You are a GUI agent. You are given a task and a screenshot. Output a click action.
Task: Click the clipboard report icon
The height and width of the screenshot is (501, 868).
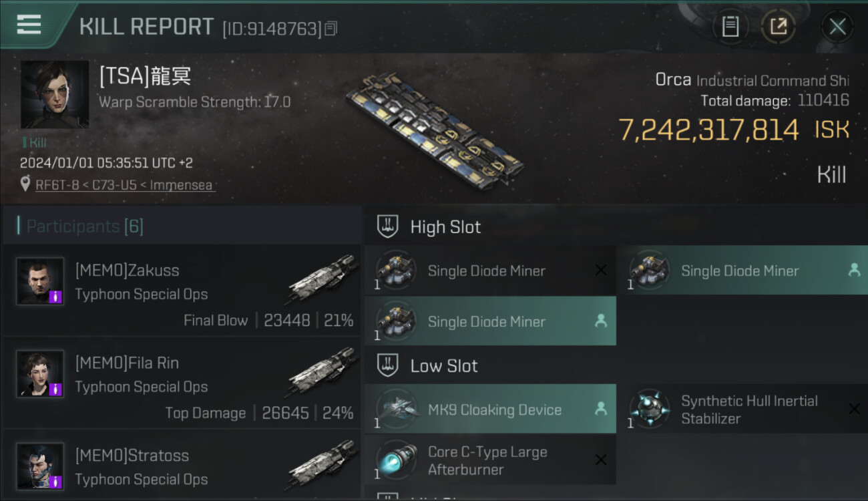(x=730, y=27)
